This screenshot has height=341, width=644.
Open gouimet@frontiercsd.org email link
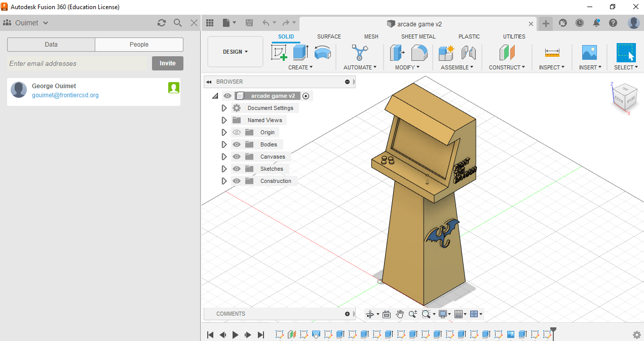(65, 95)
